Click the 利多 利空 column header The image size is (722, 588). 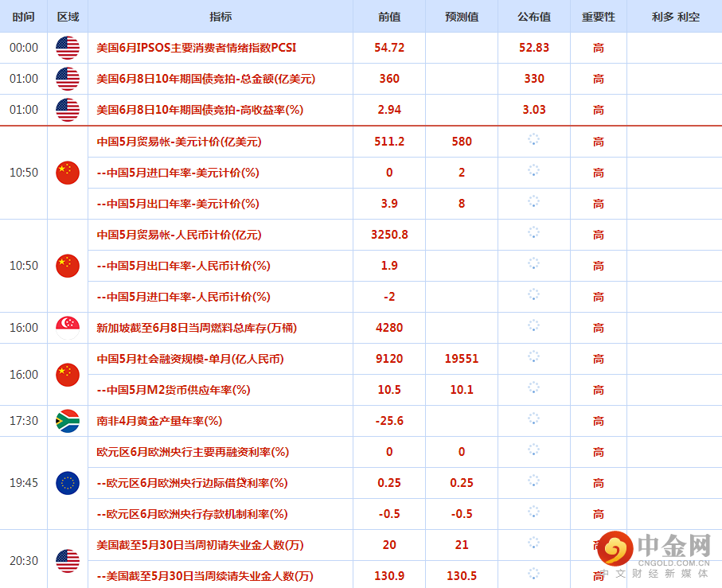tap(675, 17)
